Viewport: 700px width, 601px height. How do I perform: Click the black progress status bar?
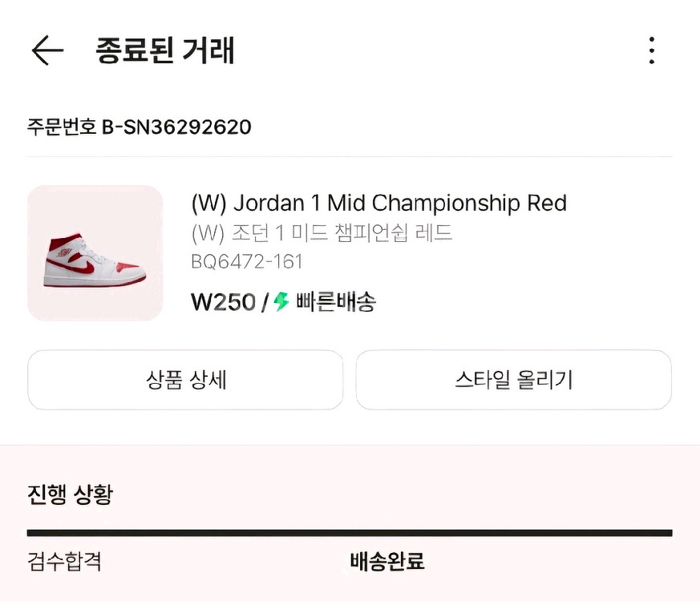tap(350, 533)
